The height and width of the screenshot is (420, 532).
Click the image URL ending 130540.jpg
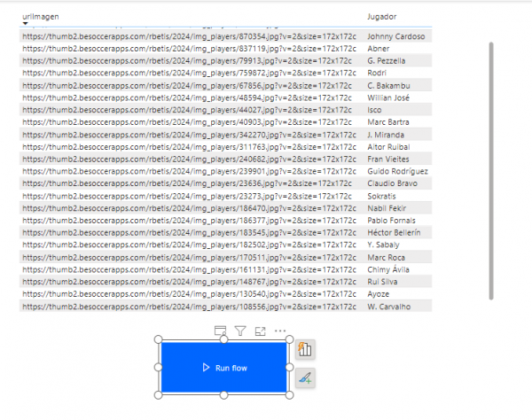(190, 294)
